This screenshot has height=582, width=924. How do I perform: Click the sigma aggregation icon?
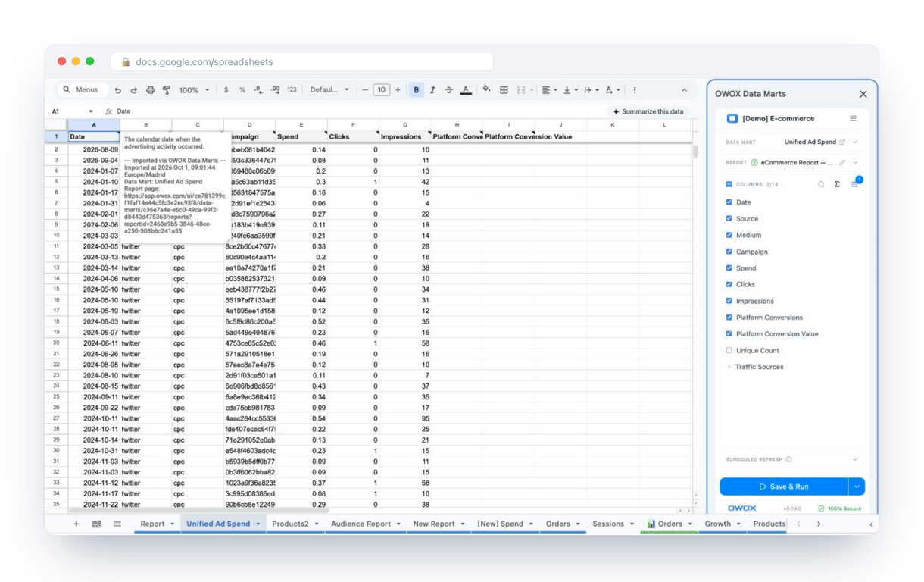coord(837,184)
